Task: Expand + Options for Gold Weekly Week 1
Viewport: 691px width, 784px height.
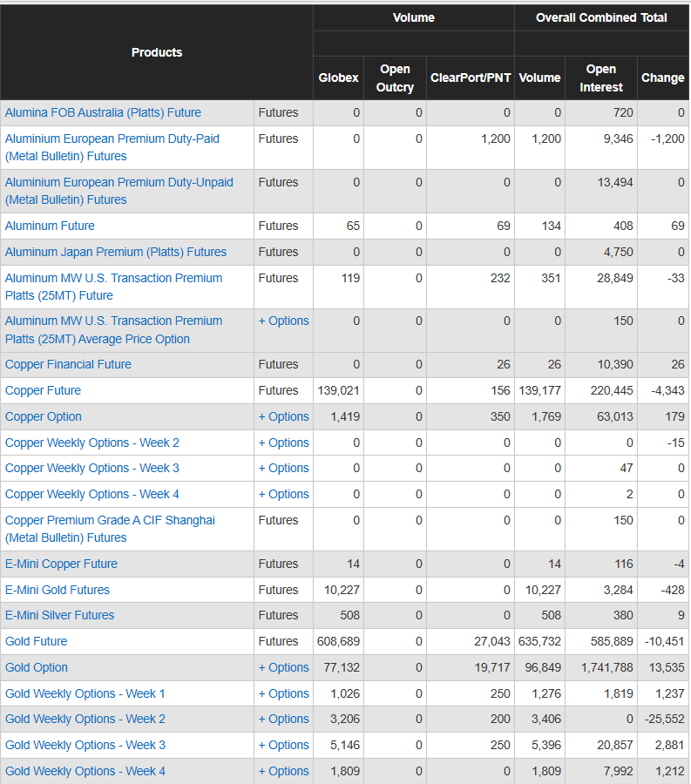Action: (x=283, y=693)
